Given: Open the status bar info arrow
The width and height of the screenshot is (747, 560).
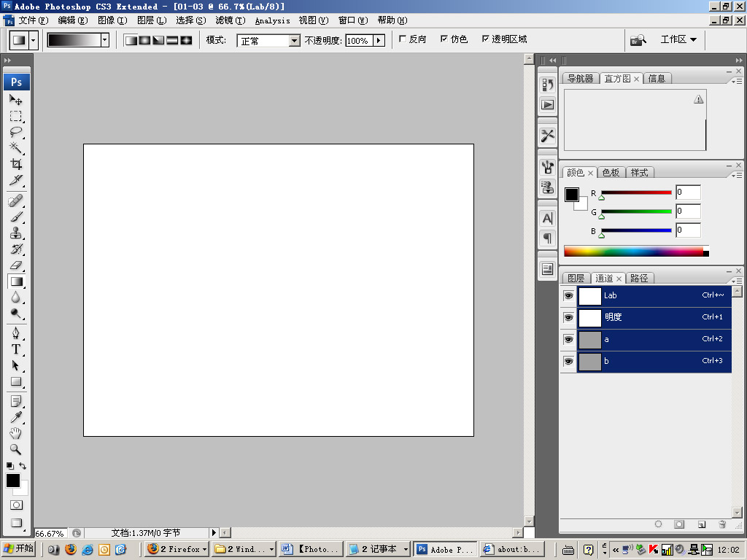Looking at the screenshot, I should tap(214, 533).
